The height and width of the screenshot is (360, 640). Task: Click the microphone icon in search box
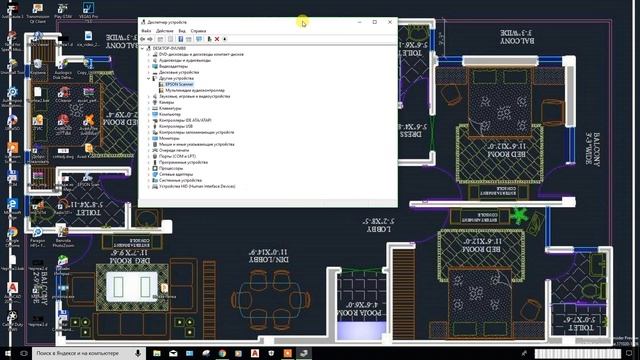pos(138,353)
